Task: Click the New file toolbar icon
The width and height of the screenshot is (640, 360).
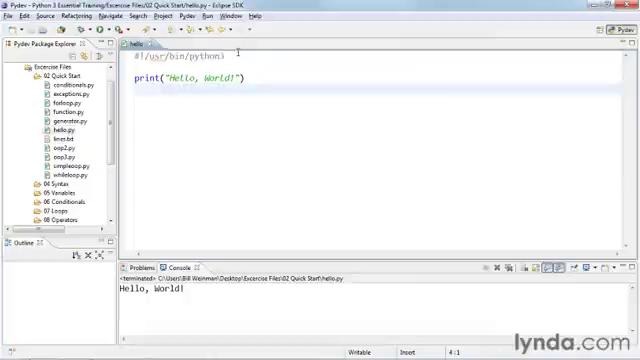Action: [13, 30]
